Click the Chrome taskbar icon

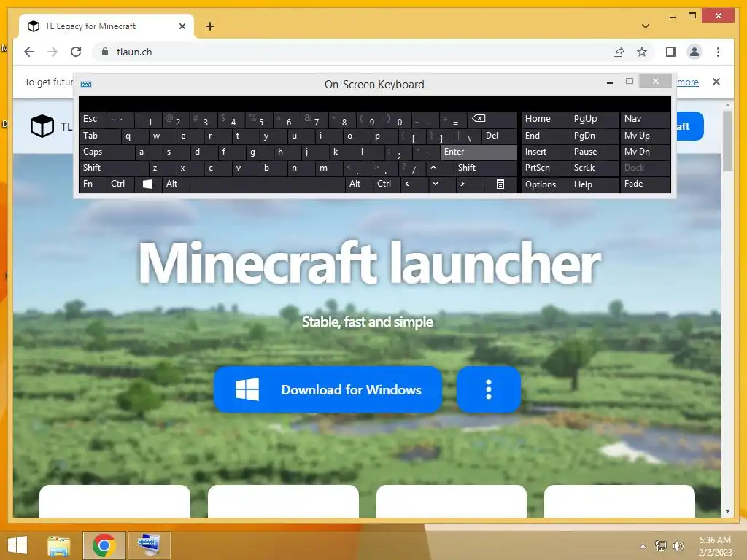click(104, 545)
